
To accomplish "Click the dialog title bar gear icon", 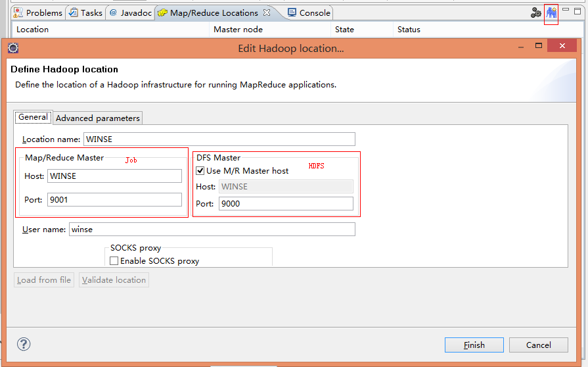I will [12, 48].
